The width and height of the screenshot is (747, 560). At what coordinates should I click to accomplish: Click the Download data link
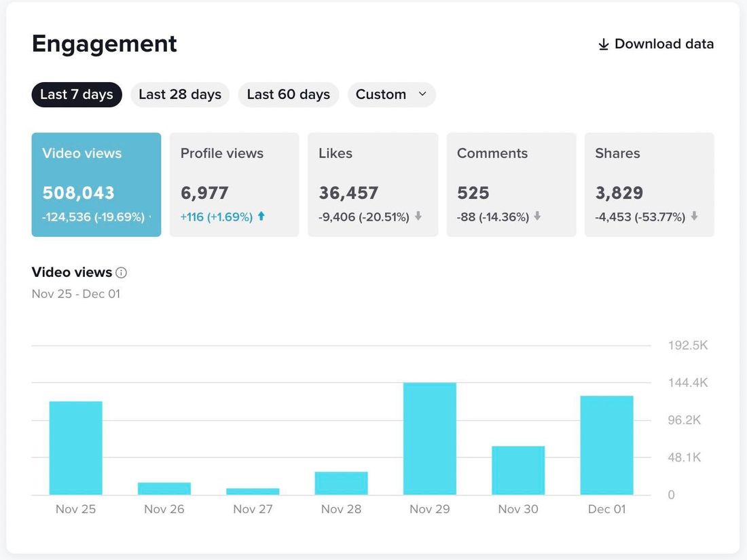pos(655,44)
